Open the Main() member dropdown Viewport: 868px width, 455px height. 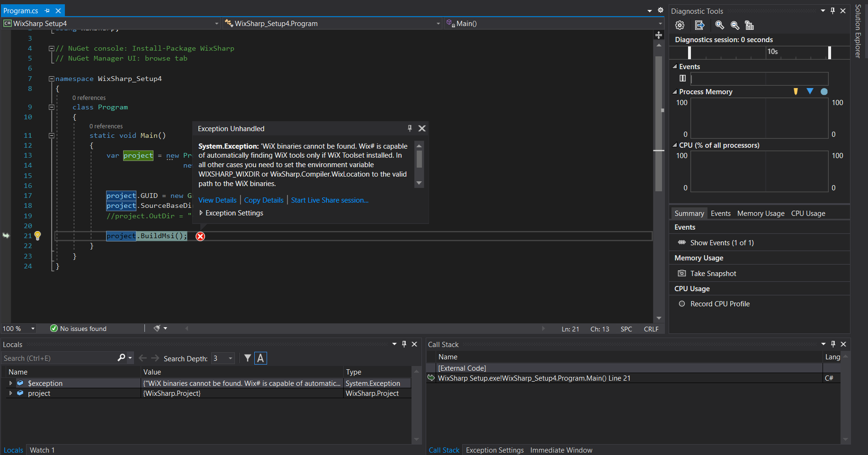pos(660,24)
